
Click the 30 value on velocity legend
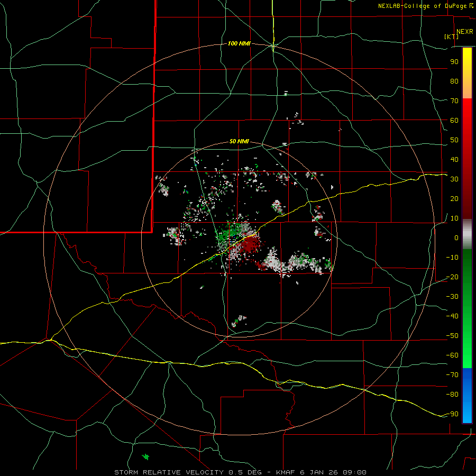pos(454,179)
